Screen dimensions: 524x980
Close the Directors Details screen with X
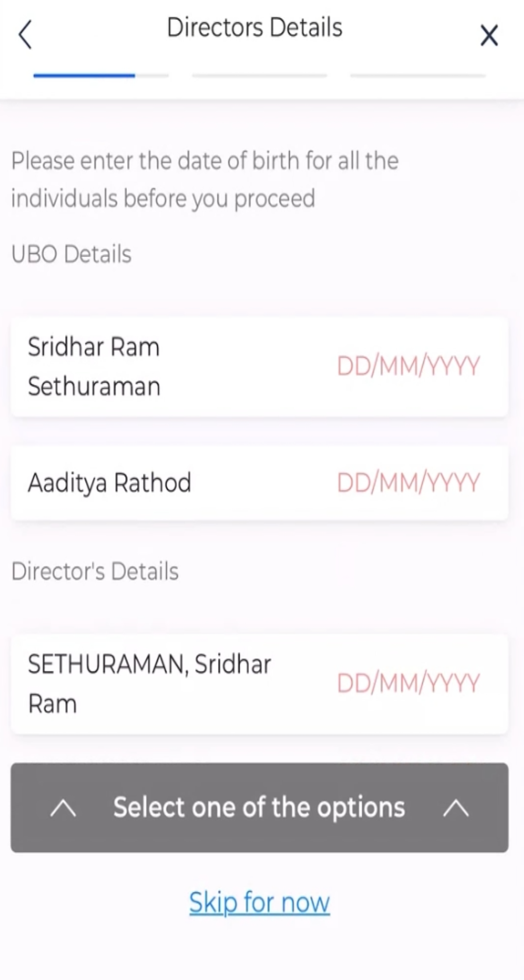tap(489, 35)
